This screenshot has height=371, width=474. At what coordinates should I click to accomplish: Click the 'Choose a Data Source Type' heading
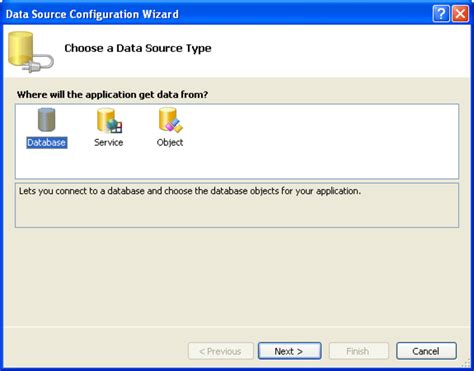138,48
